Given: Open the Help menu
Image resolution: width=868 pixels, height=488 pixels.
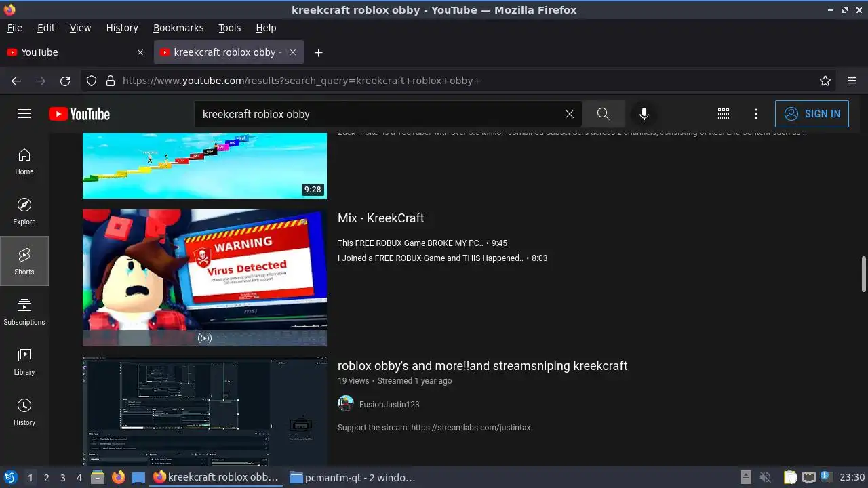Looking at the screenshot, I should pyautogui.click(x=266, y=28).
